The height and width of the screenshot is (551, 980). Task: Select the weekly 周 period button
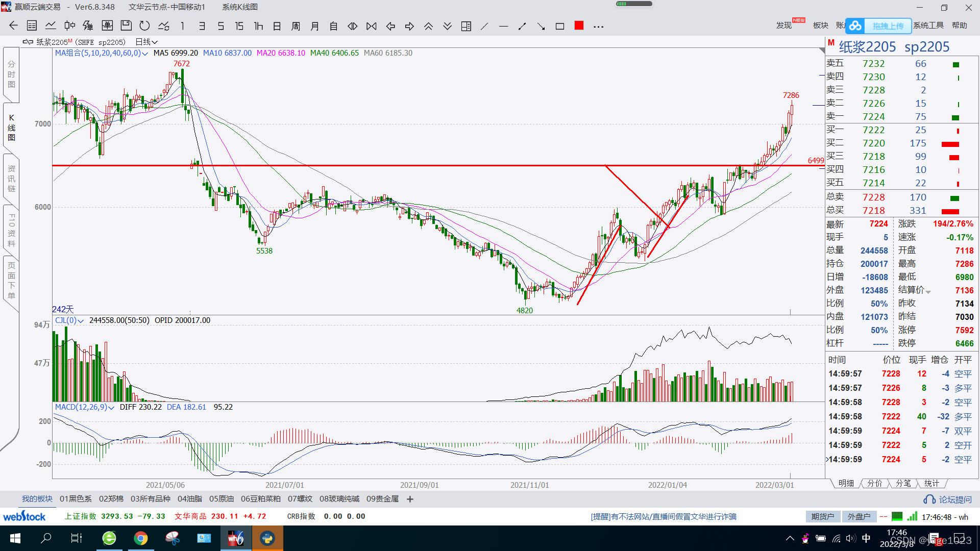[x=296, y=26]
